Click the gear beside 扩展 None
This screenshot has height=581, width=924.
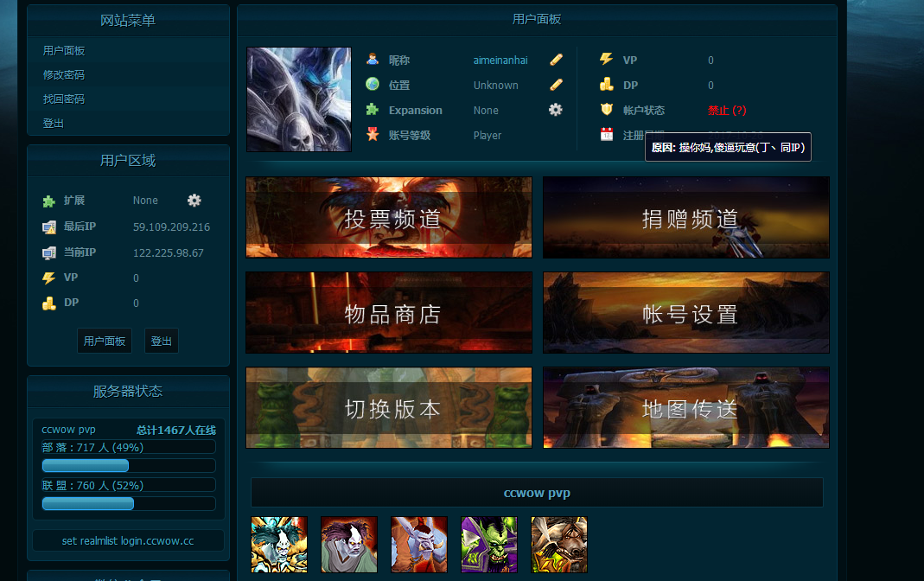click(x=194, y=200)
